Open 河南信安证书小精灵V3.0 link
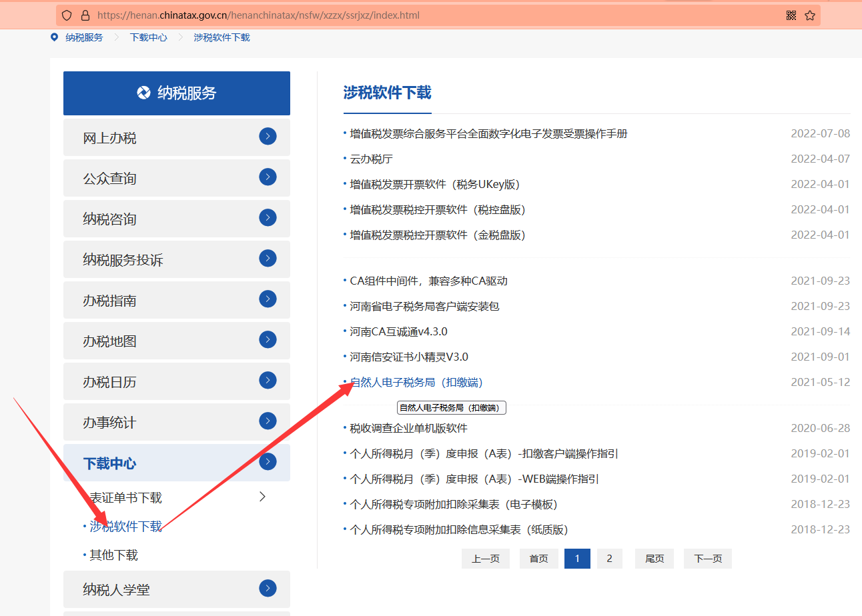This screenshot has height=616, width=862. (409, 357)
